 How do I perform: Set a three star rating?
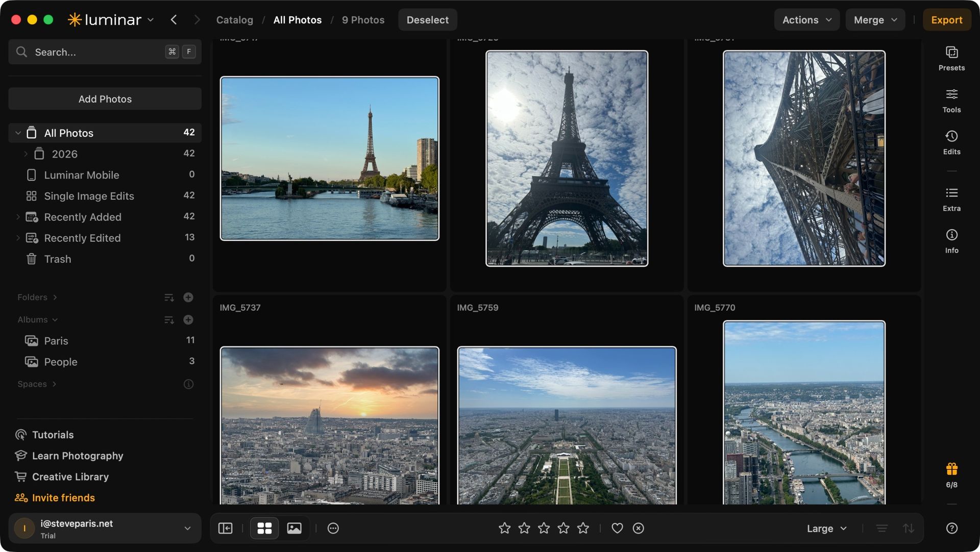pyautogui.click(x=544, y=528)
